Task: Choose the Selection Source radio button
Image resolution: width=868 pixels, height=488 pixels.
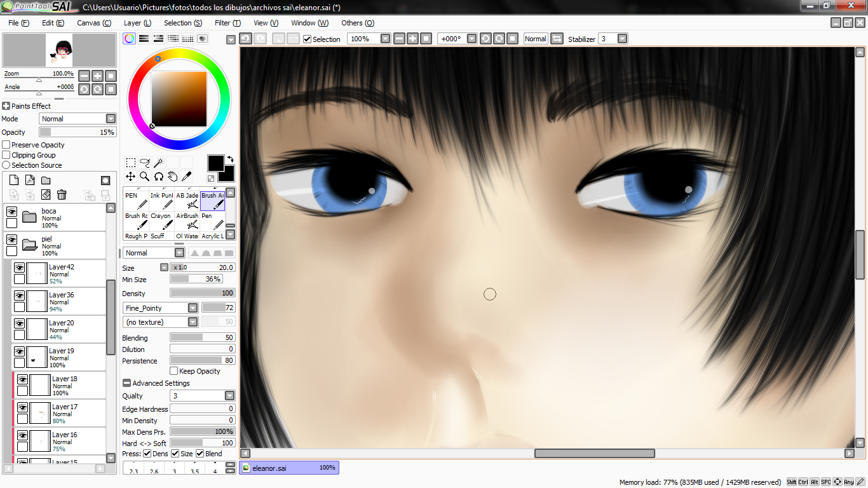Action: click(6, 165)
